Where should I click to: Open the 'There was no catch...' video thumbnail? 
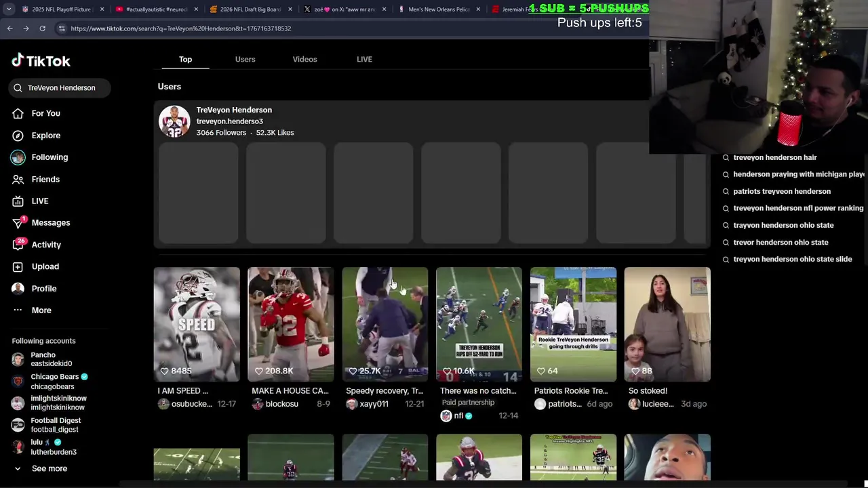479,324
